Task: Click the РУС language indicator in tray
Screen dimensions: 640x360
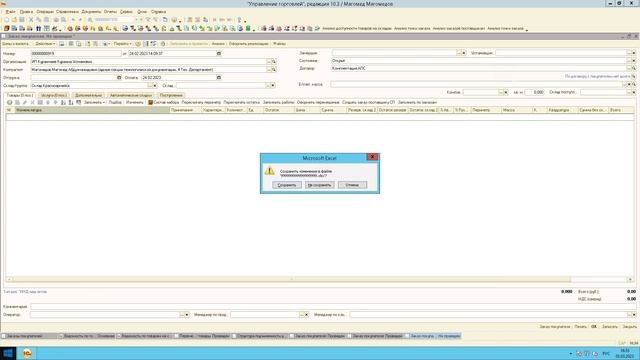Action: 606,353
